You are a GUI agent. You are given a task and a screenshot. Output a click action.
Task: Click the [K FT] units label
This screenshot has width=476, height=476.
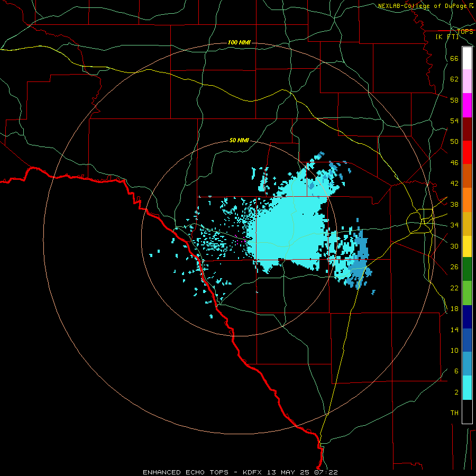click(x=447, y=37)
